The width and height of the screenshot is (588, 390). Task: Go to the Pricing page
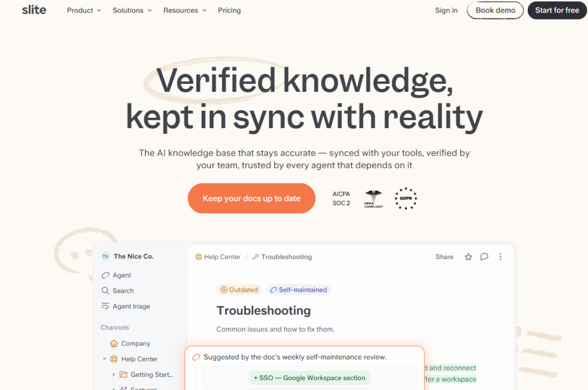[229, 10]
